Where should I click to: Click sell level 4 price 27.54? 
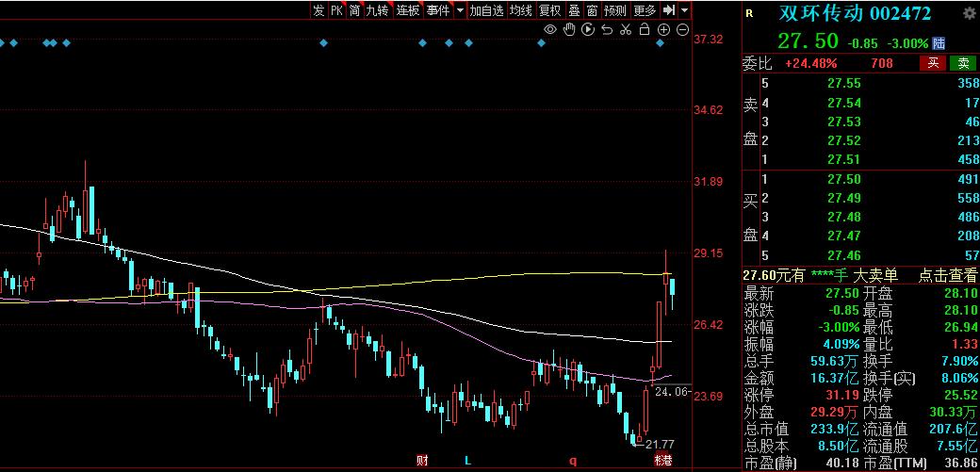tap(843, 103)
